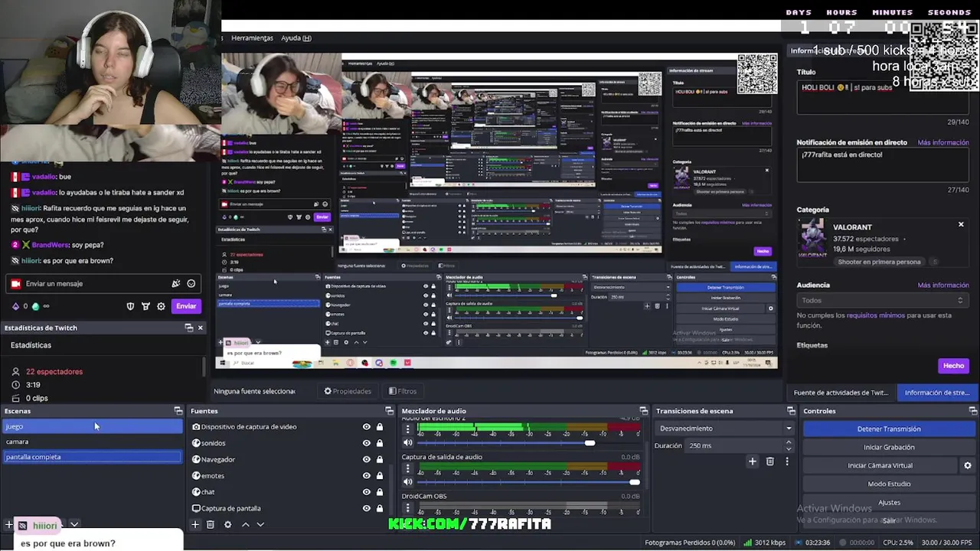Open the chat emote picker smiley
Viewport: 980px width, 551px height.
click(191, 283)
